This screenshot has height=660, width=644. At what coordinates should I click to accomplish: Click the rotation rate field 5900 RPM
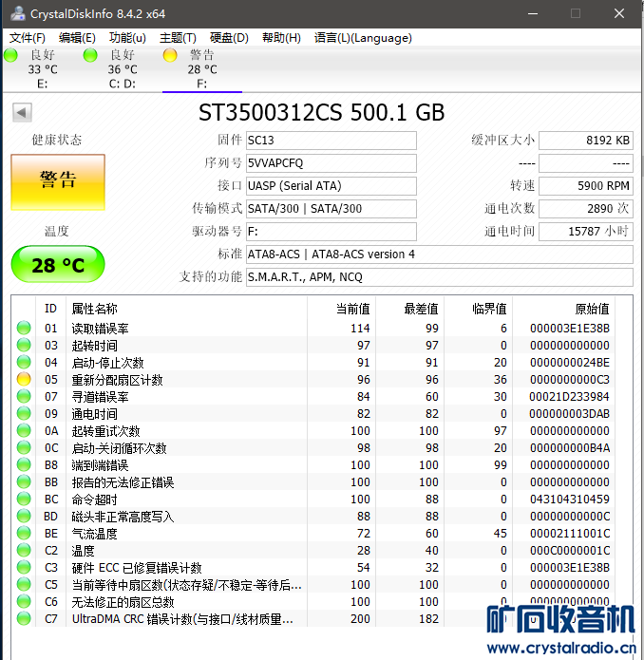(x=586, y=185)
